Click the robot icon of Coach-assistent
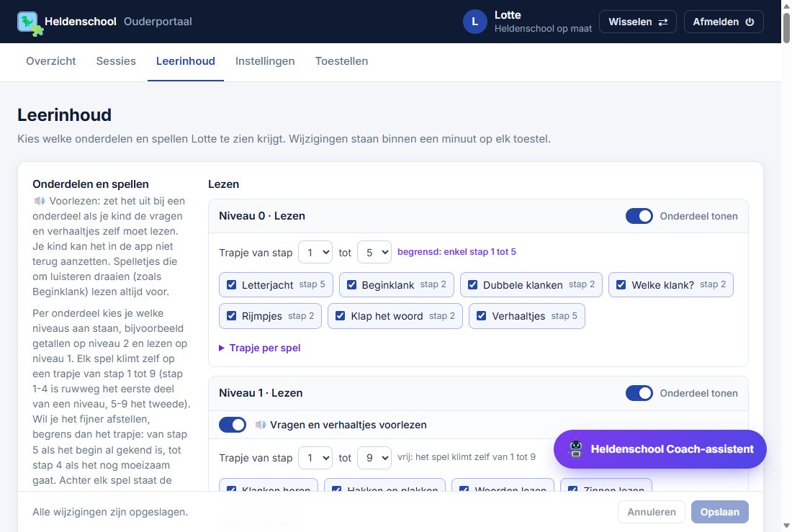The image size is (792, 532). [576, 449]
